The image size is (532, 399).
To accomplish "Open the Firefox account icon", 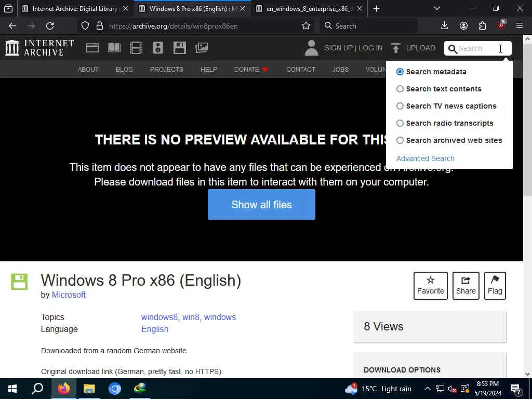I will pos(463,26).
